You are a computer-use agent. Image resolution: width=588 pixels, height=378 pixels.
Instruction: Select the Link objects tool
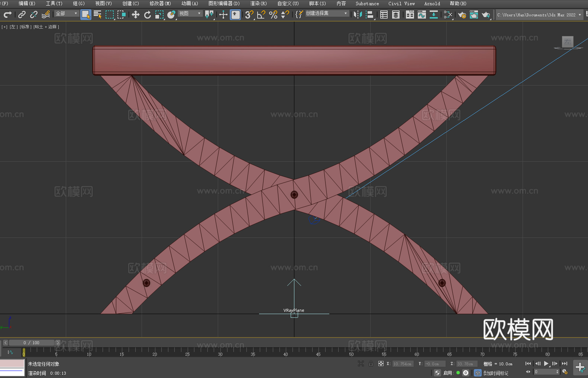point(22,14)
